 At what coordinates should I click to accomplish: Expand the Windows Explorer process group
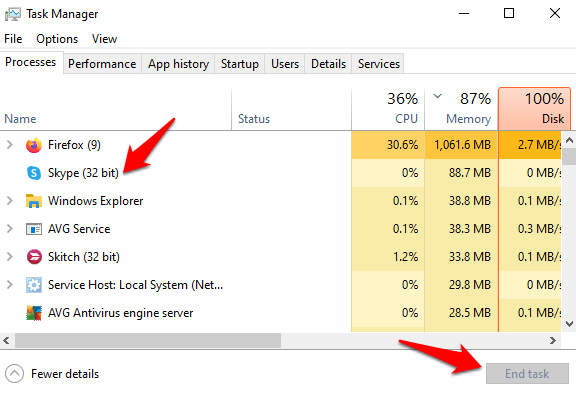pyautogui.click(x=10, y=201)
